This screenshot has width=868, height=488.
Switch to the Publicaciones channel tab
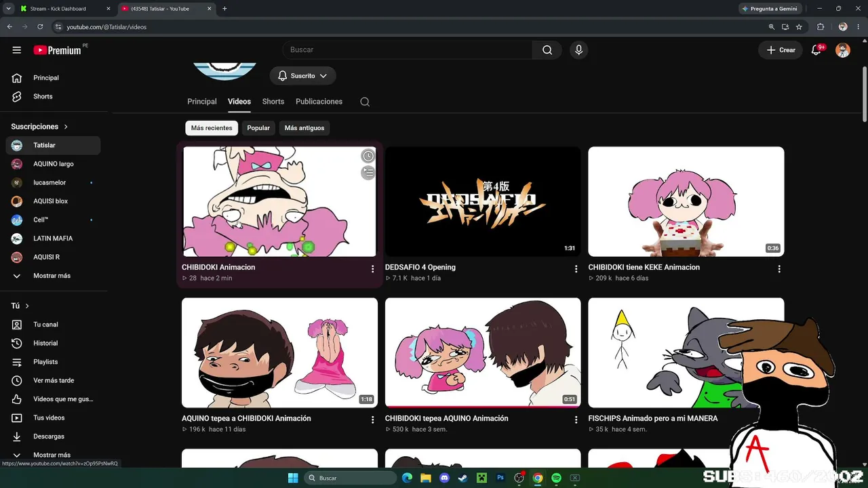click(x=319, y=102)
